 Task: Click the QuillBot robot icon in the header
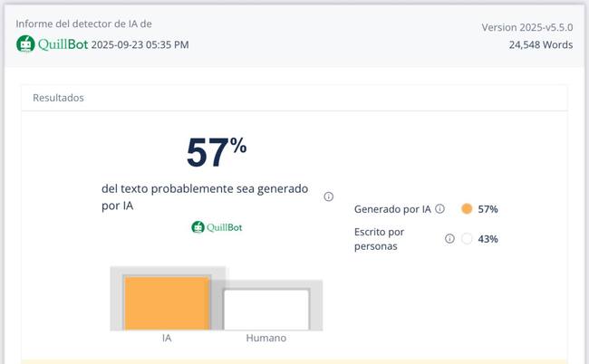pos(25,43)
